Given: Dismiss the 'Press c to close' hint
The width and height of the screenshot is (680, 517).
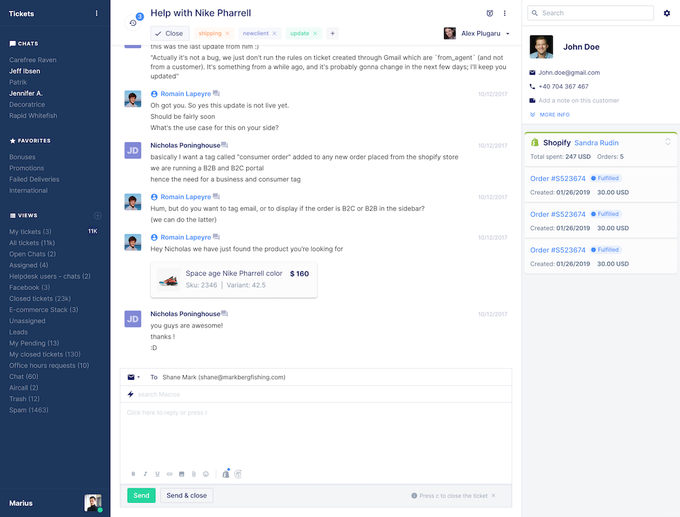Looking at the screenshot, I should click(493, 495).
